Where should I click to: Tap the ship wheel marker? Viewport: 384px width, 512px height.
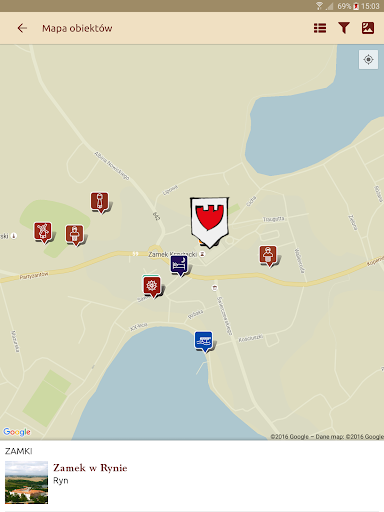[152, 287]
